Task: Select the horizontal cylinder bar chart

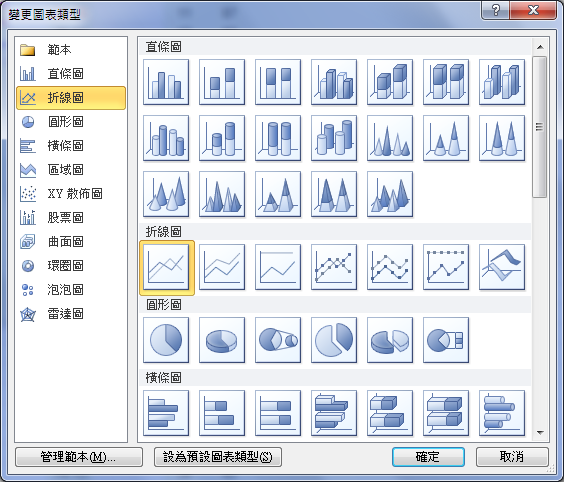Action: (x=502, y=413)
